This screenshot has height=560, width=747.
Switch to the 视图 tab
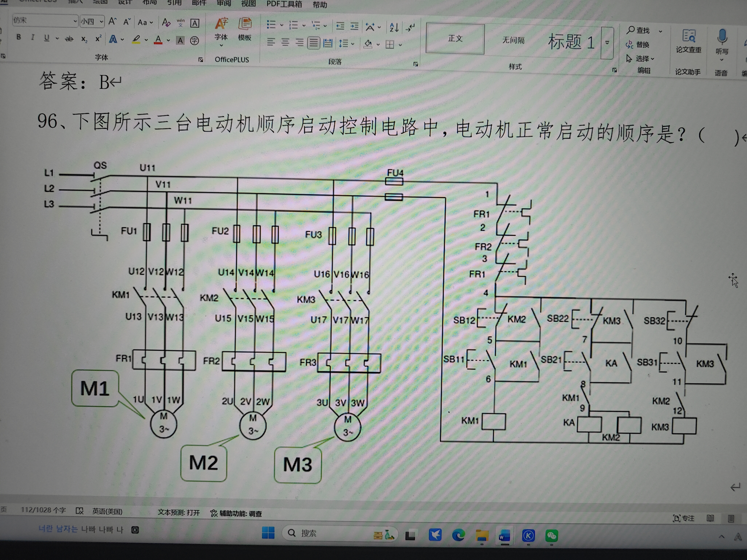tap(248, 3)
